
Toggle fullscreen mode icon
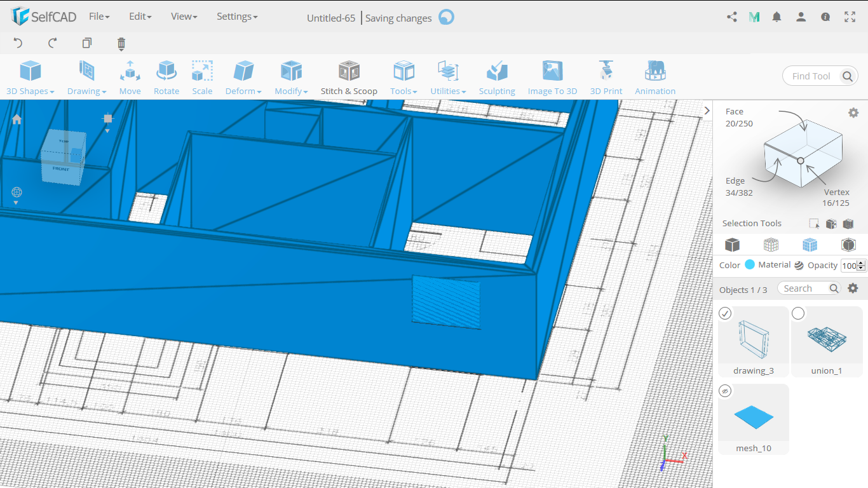pos(850,17)
